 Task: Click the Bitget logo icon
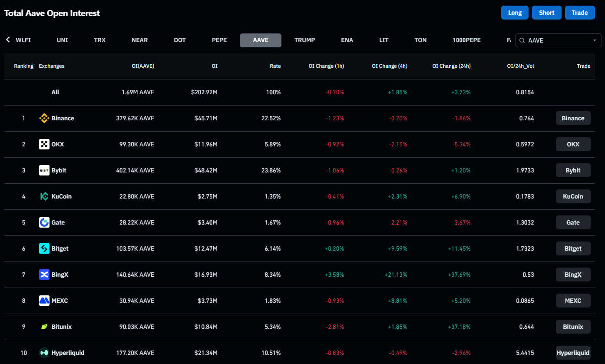pyautogui.click(x=44, y=248)
